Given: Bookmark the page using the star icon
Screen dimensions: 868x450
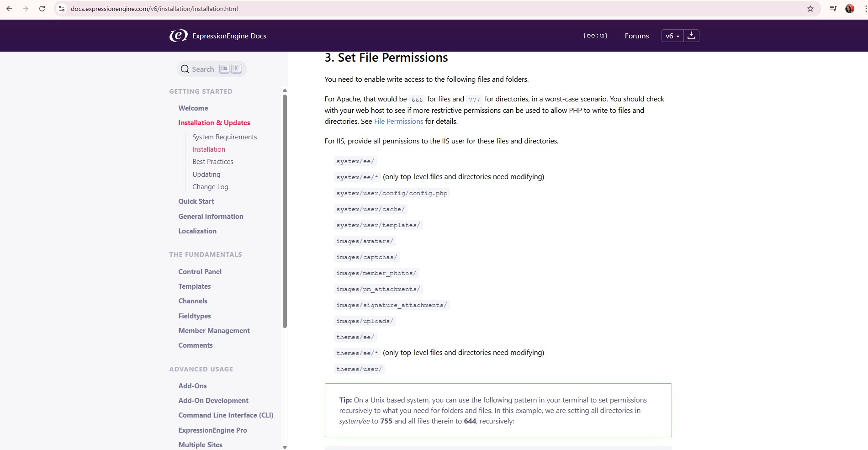Looking at the screenshot, I should (x=810, y=8).
